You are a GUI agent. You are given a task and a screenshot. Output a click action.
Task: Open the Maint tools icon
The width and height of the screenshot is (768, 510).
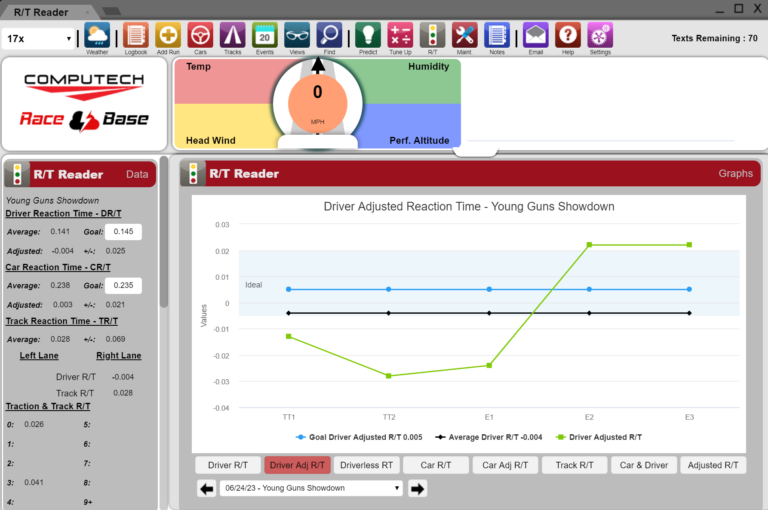click(x=464, y=35)
